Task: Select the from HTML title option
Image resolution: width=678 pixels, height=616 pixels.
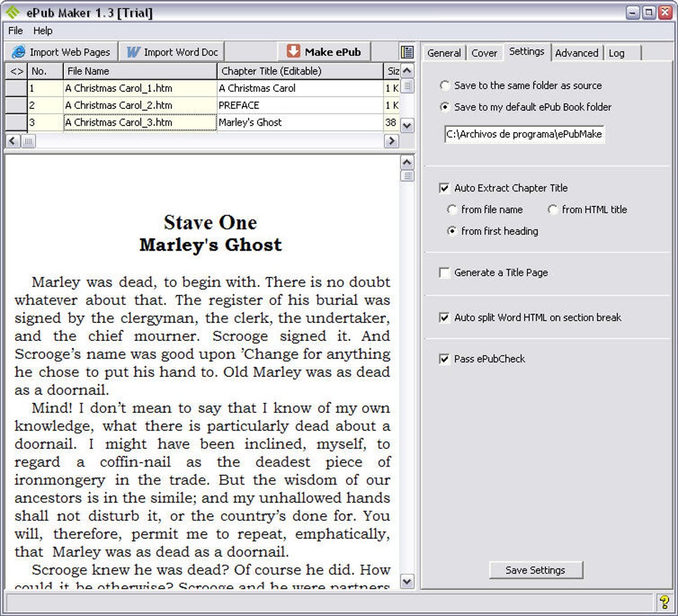Action: [x=587, y=210]
